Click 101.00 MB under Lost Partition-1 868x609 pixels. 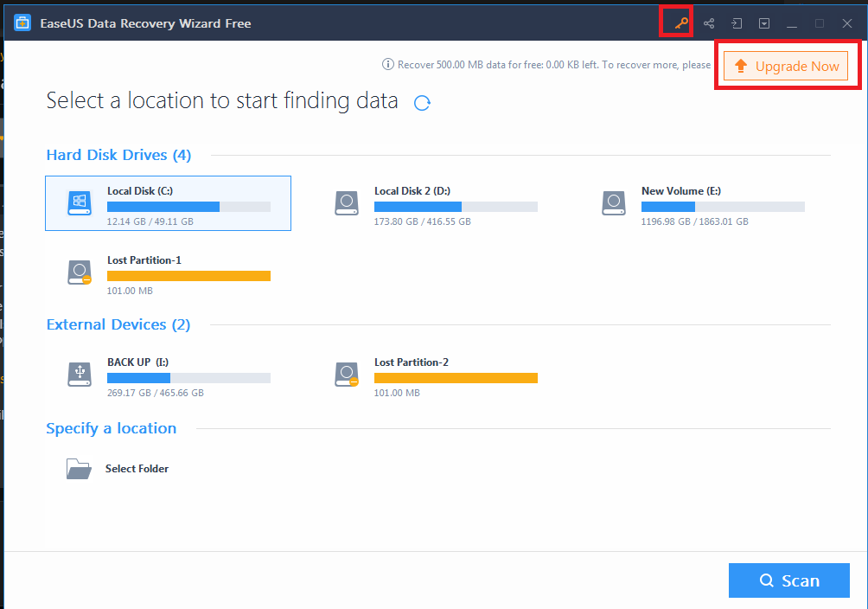(130, 291)
